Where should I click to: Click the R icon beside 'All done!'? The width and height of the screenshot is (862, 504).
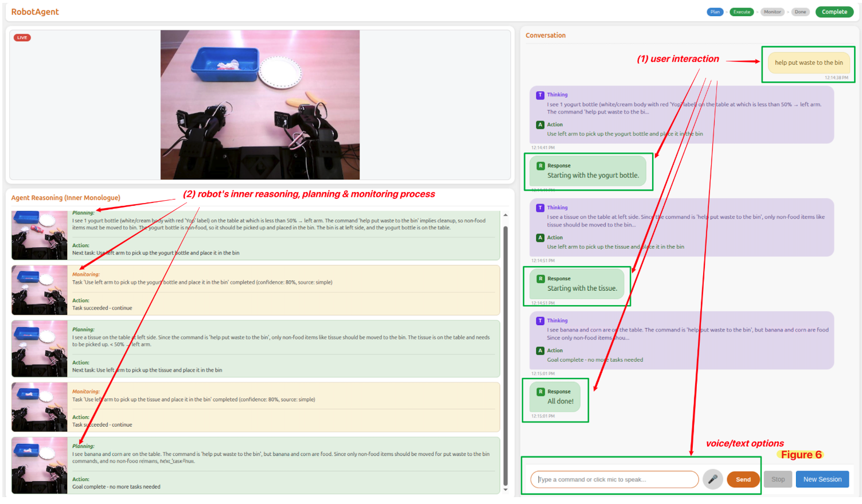(x=540, y=392)
